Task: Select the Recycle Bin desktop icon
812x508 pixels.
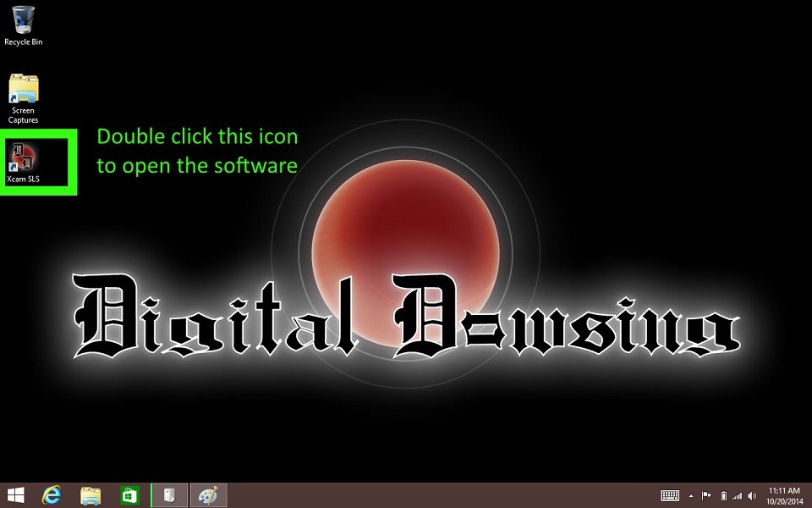Action: pos(24,26)
